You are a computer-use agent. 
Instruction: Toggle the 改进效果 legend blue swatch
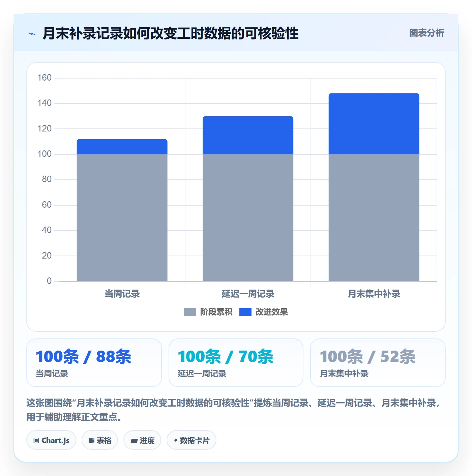[x=245, y=312]
